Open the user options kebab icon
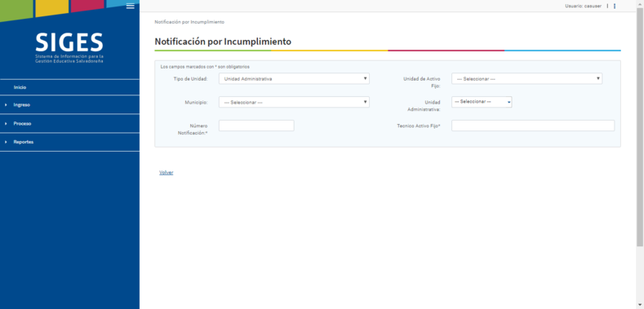Screen dimensions: 644x309 tap(615, 7)
